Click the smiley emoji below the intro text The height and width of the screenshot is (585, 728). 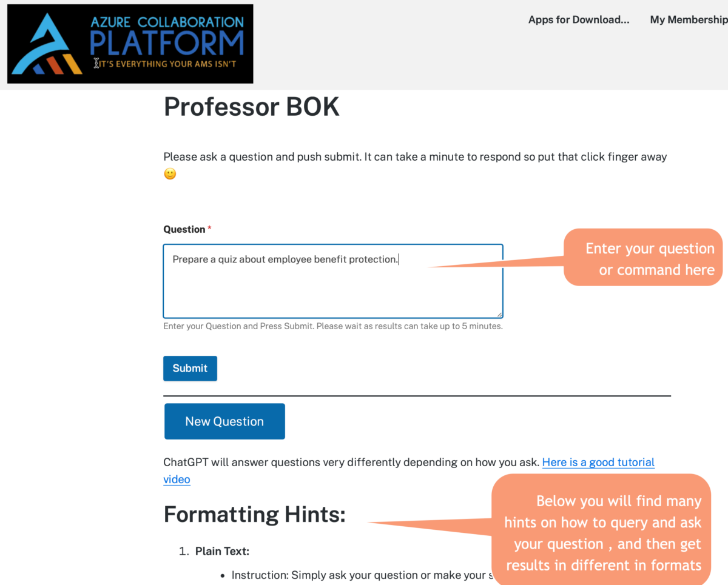(169, 174)
